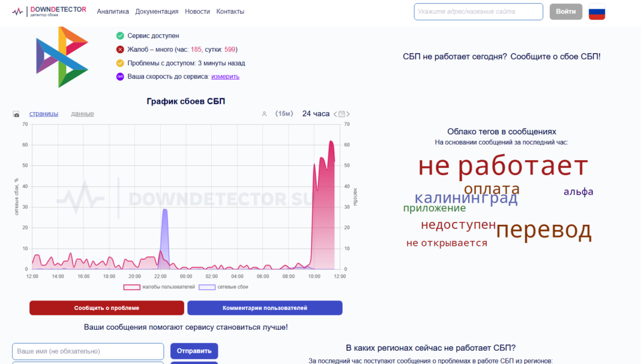This screenshot has height=364, width=641.
Task: Toggle the 'сетевые сбои' legend series
Action: coord(223,287)
